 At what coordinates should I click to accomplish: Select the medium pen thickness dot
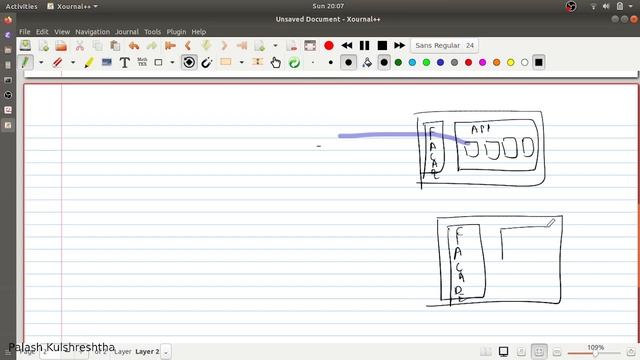[x=331, y=62]
